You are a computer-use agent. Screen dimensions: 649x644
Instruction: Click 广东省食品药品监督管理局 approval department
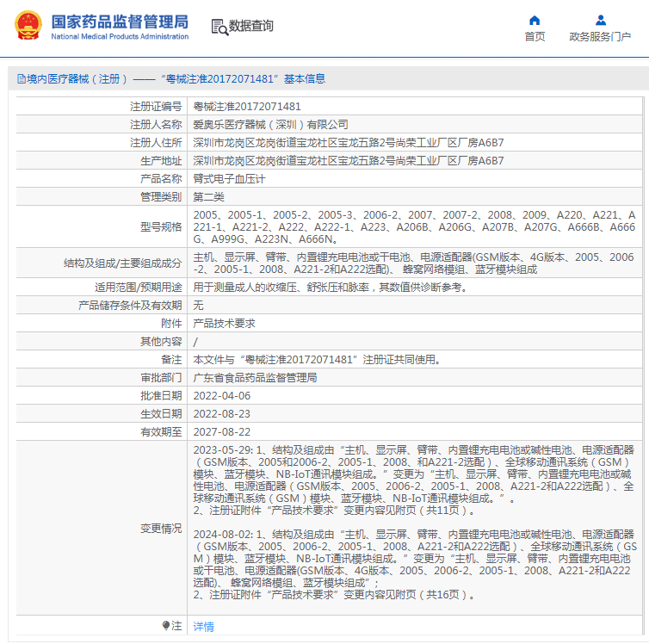tap(255, 378)
